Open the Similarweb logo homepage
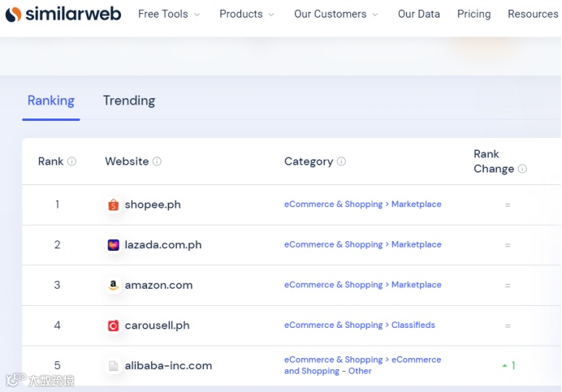Screen dimensions: 562x392 tap(63, 15)
